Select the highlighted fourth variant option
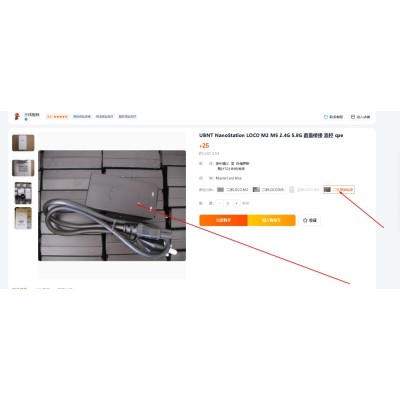 pyautogui.click(x=339, y=190)
